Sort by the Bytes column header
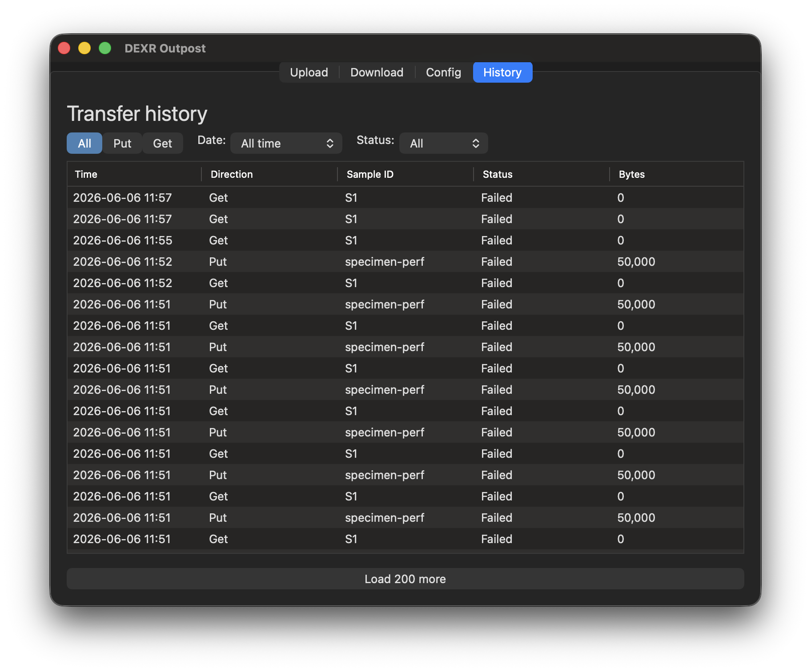Screen dimensions: 811x672 [x=676, y=174]
